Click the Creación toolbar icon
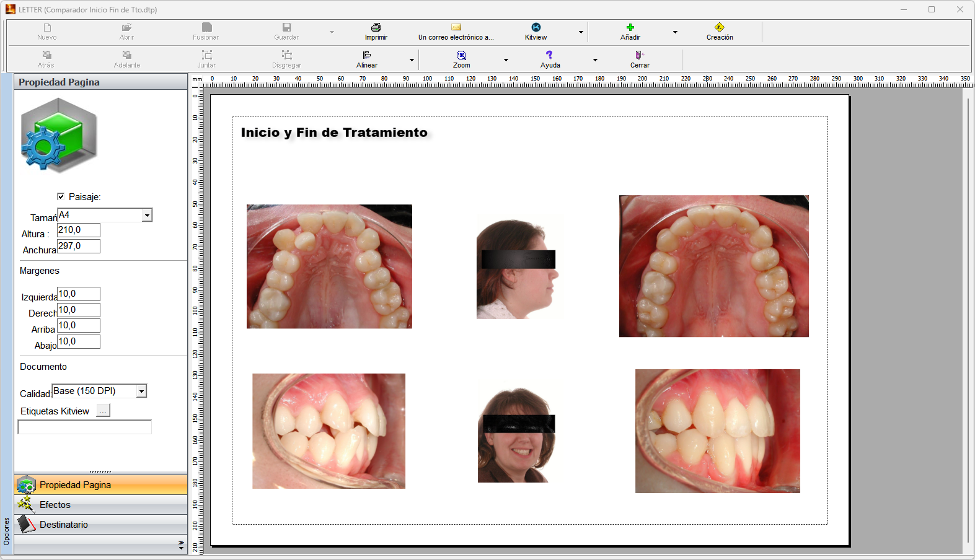This screenshot has height=560, width=975. 719,27
